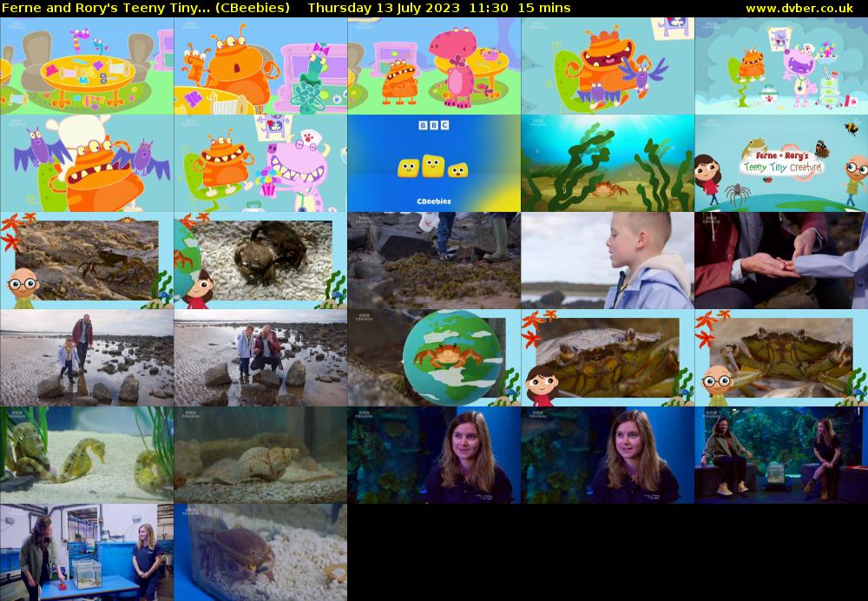
Task: Open thumbnail of crab on white gravel
Action: tap(260, 261)
